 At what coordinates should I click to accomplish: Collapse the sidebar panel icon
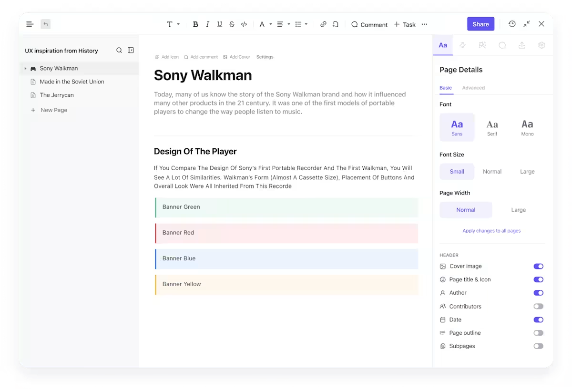click(x=131, y=50)
